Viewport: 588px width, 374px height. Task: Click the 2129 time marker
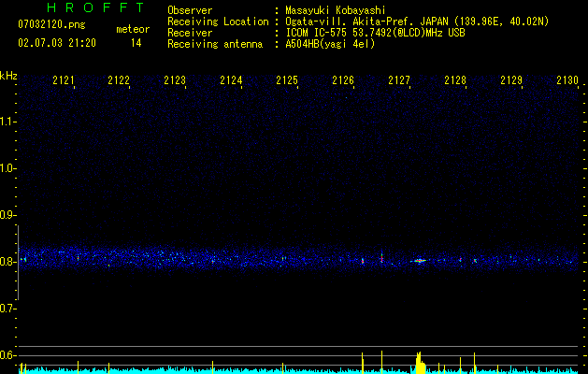coord(511,79)
